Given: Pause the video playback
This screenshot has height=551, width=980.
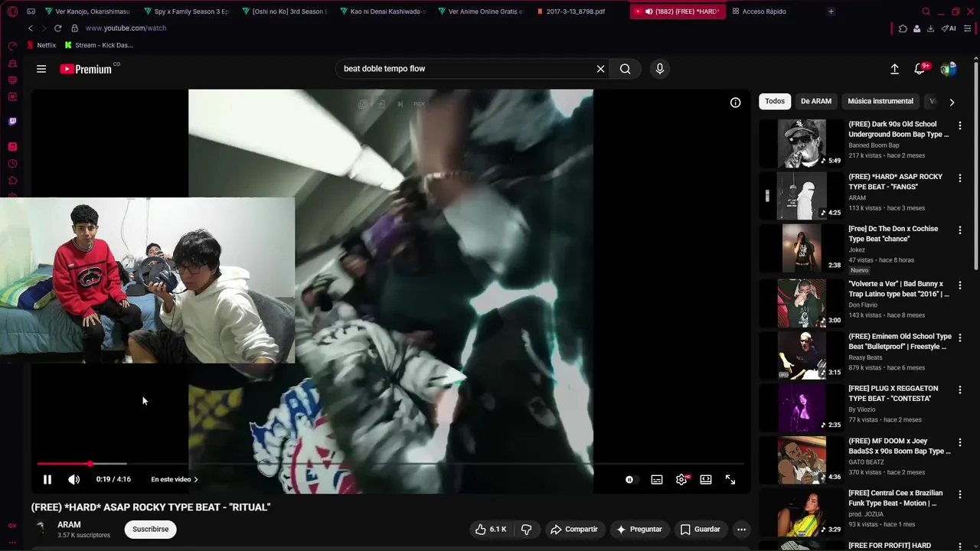Looking at the screenshot, I should click(47, 480).
